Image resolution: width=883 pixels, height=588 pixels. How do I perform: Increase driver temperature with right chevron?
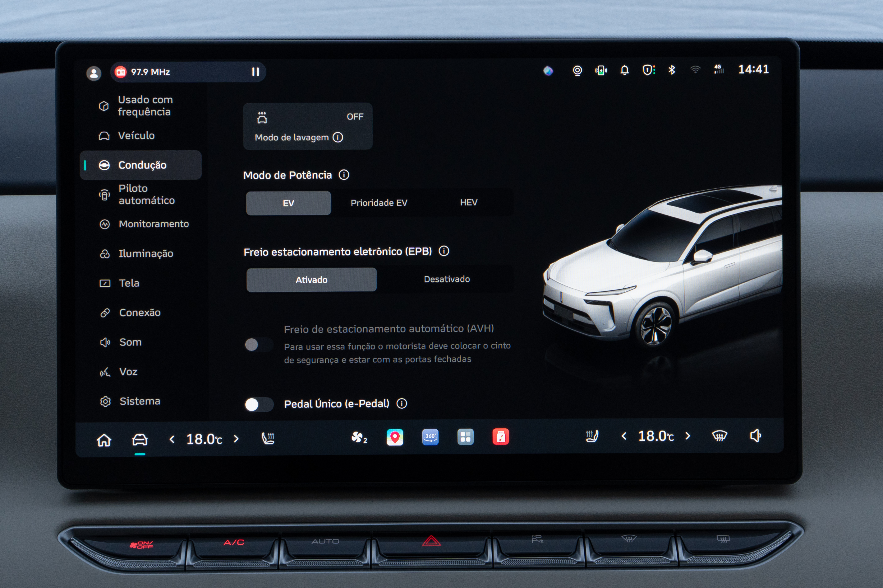pos(236,439)
